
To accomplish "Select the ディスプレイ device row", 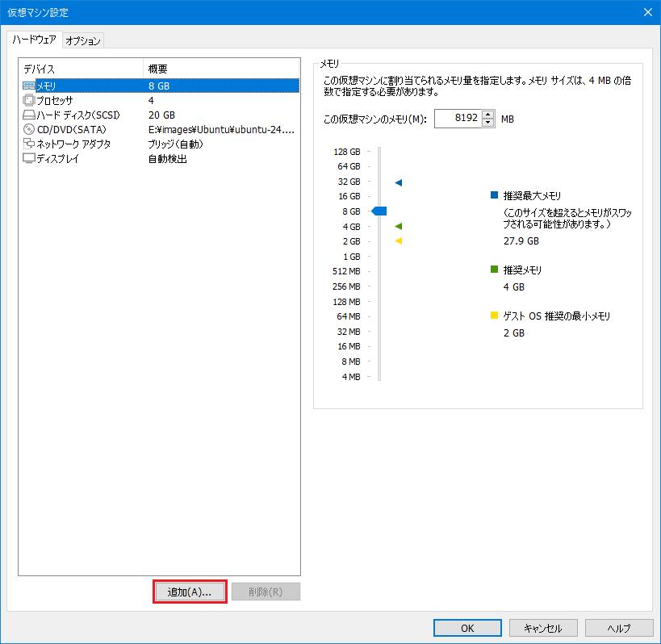I will pos(161,158).
